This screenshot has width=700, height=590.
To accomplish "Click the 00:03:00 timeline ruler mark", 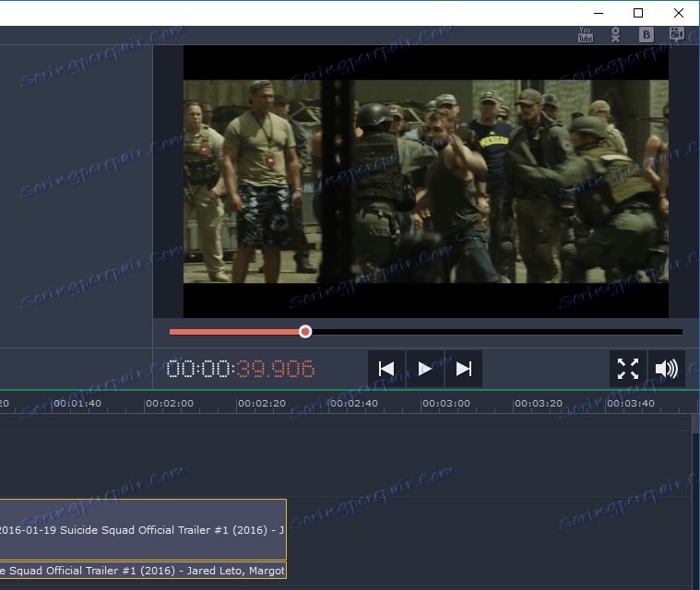I will 446,404.
